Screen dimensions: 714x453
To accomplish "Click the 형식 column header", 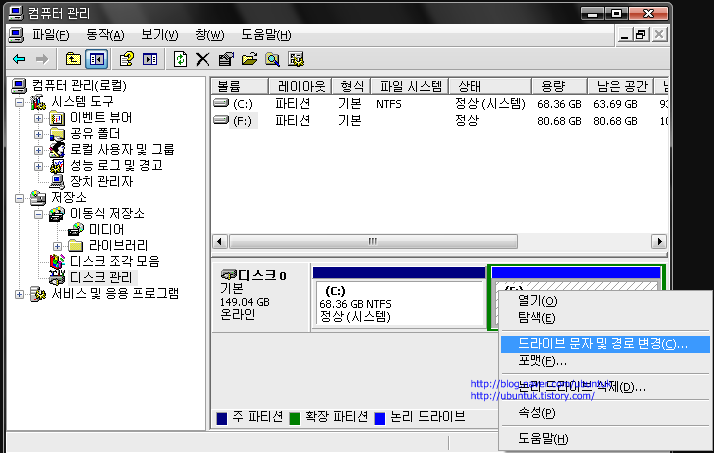I will [351, 86].
